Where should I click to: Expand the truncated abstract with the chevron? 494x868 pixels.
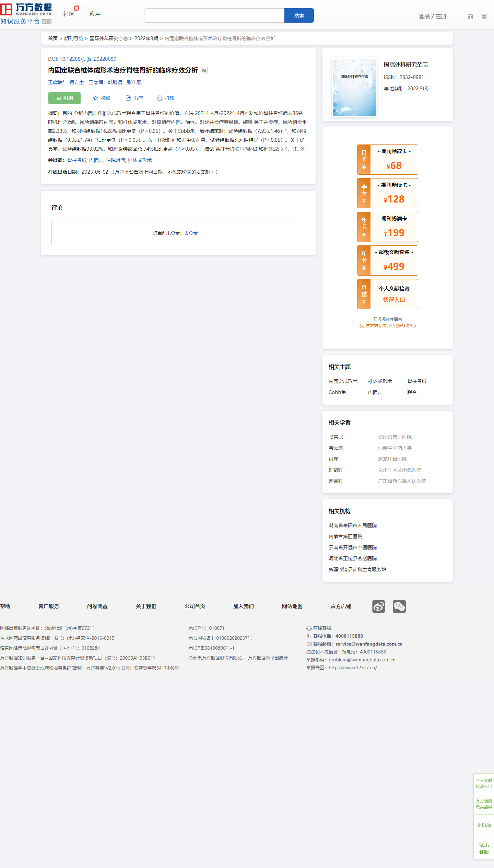click(303, 149)
